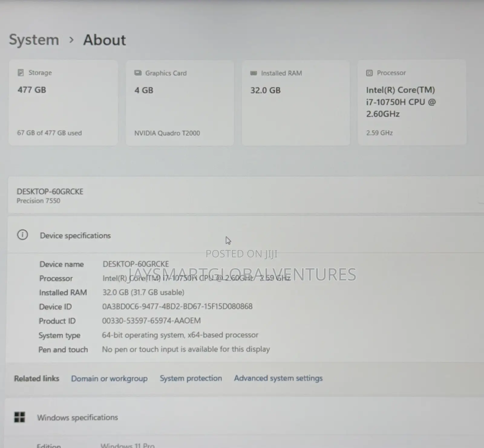The height and width of the screenshot is (448, 484).
Task: Expand the Windows specifications section
Action: (244, 417)
